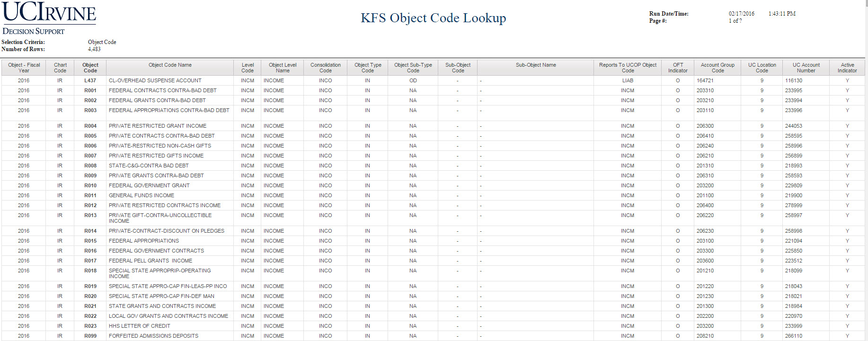Screen dimensions: 868x341
Task: Click the UC Location Code column header
Action: tap(762, 68)
